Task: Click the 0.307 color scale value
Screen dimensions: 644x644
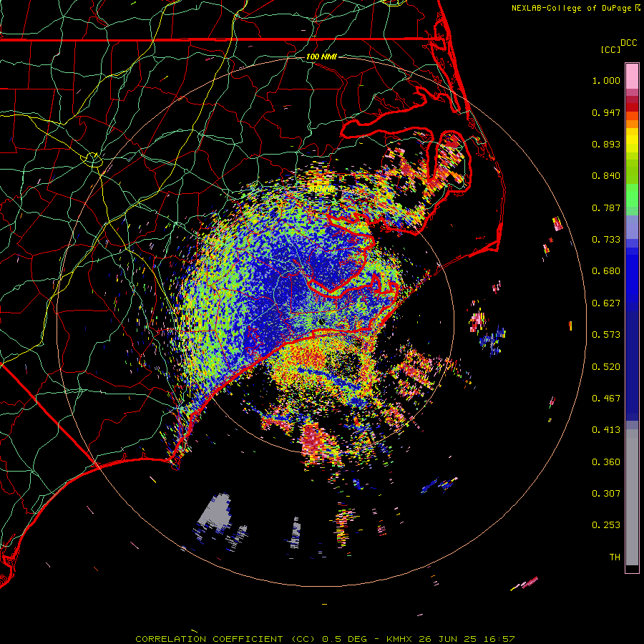Action: [x=606, y=494]
